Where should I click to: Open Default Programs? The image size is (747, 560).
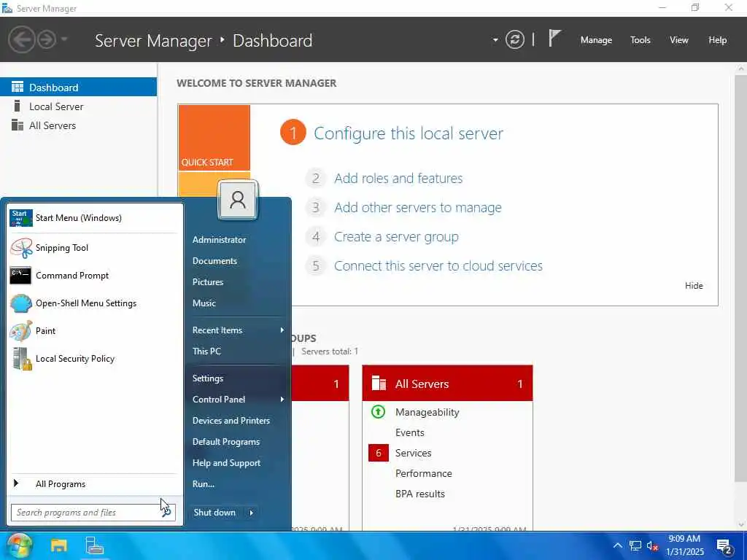[226, 441]
